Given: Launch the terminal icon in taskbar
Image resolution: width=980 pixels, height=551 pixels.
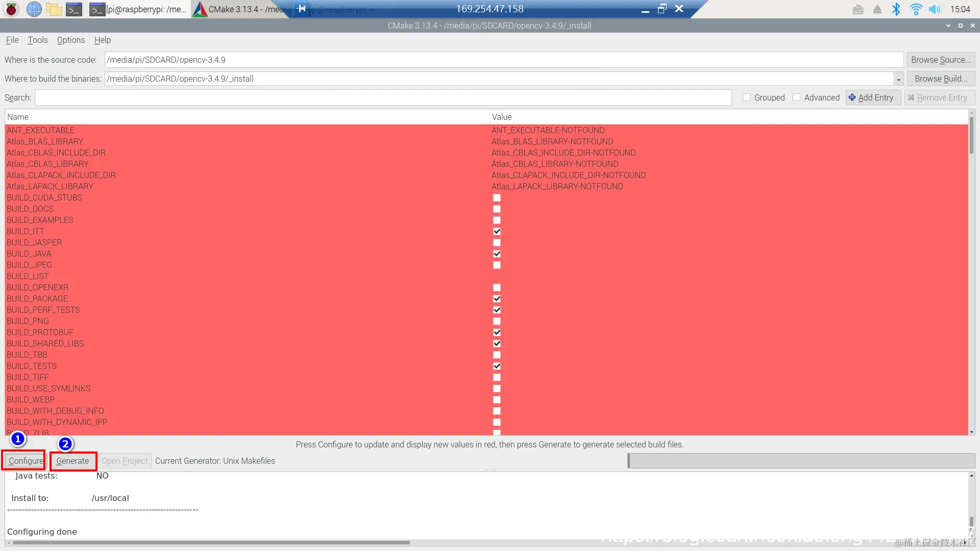Looking at the screenshot, I should [74, 9].
